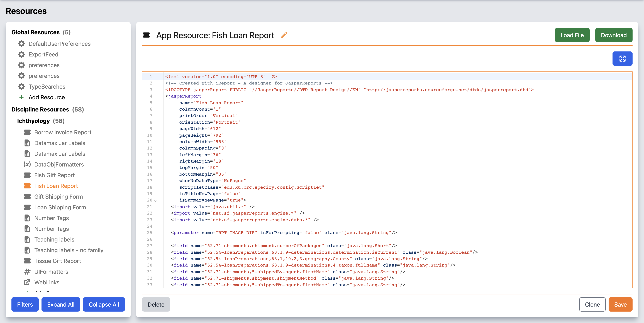Click the ticket icon beside Borrow Invoice Report
The height and width of the screenshot is (323, 644).
[27, 132]
